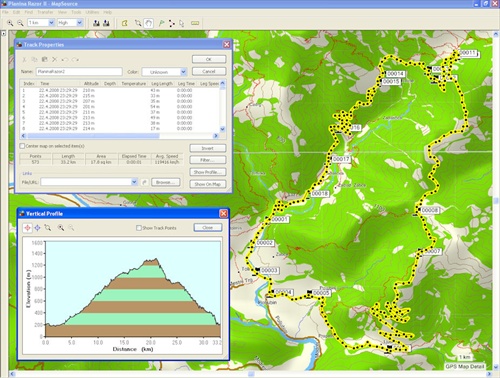Open the Help menu

[107, 12]
